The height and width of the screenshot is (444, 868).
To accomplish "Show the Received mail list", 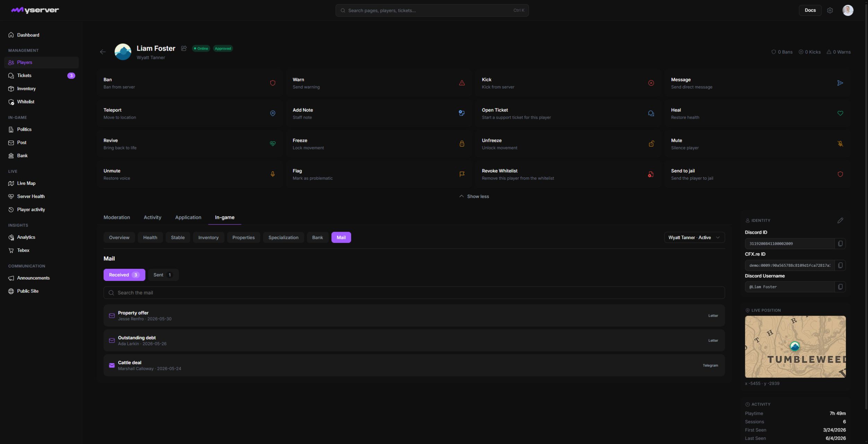I will [124, 275].
